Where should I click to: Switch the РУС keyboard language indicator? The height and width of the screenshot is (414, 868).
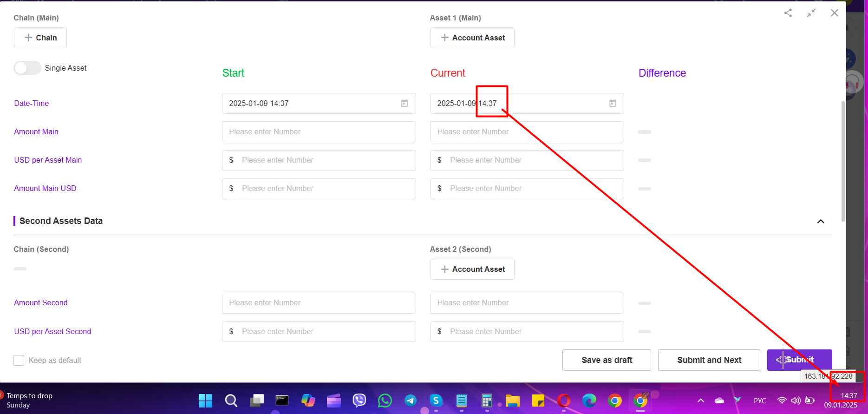760,401
